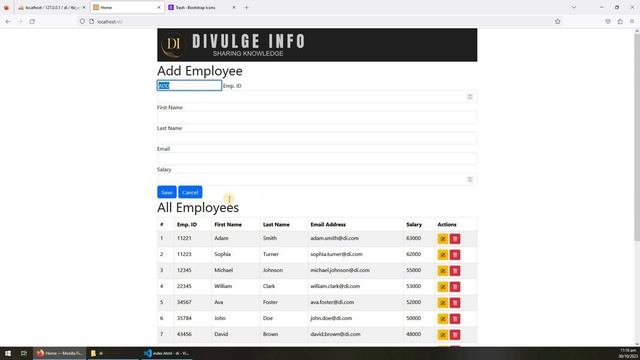Delete the Michael Johnson employee row

click(x=455, y=271)
